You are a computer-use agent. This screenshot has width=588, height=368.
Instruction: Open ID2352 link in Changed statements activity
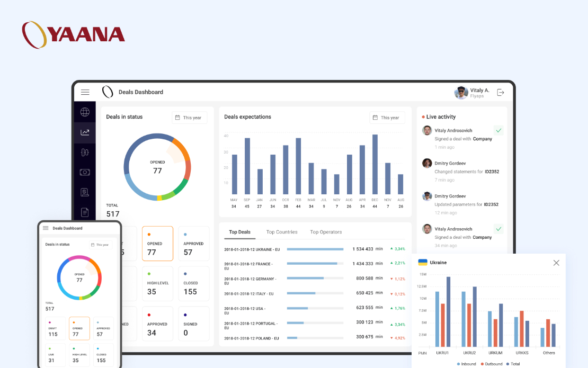492,172
